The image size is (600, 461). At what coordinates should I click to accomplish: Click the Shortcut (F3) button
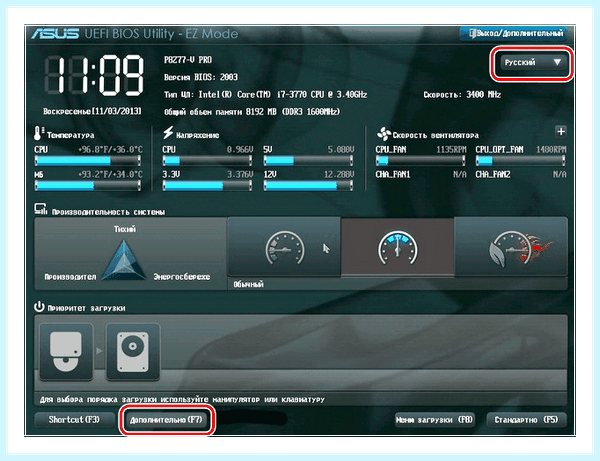[74, 420]
